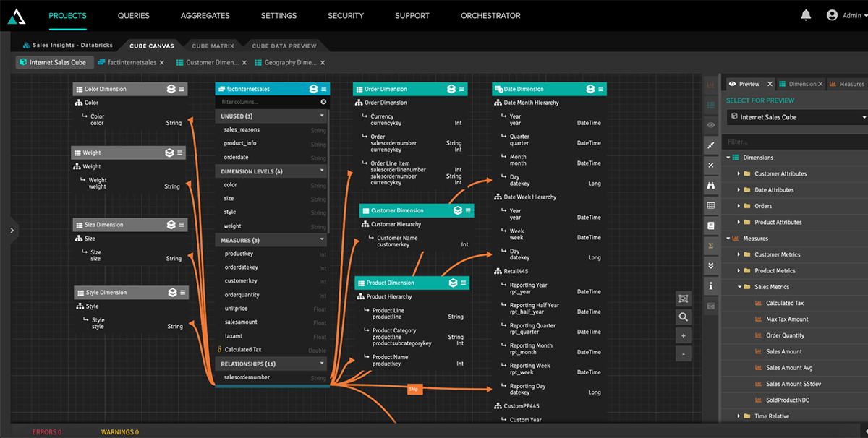
Task: Close the factinternetsales tab
Action: (162, 63)
